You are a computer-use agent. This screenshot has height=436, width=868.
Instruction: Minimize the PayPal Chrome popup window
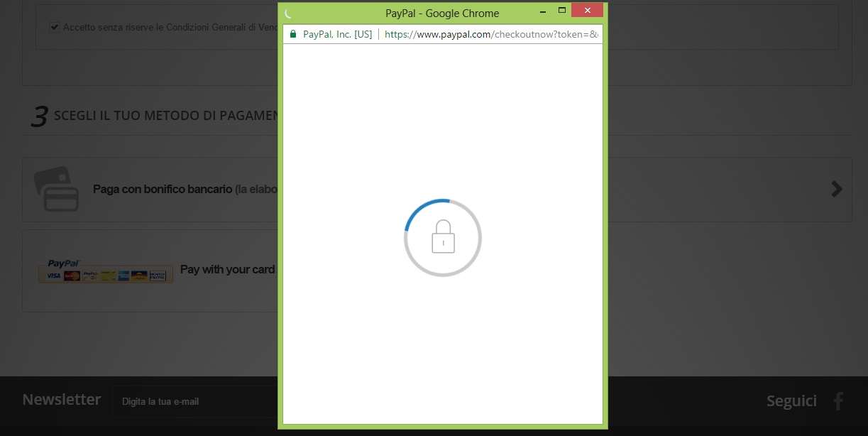pyautogui.click(x=542, y=11)
